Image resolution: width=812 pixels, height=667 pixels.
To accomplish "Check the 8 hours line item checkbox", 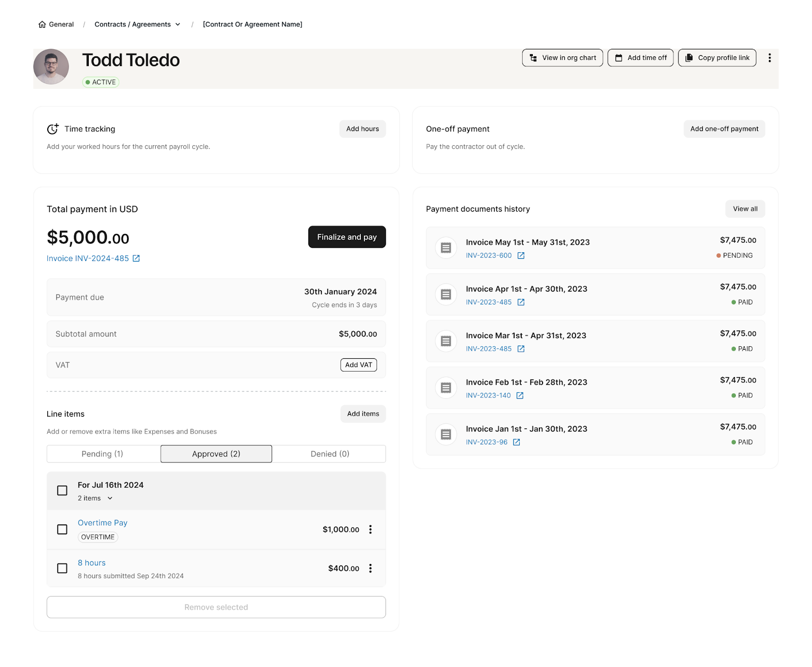I will click(62, 568).
